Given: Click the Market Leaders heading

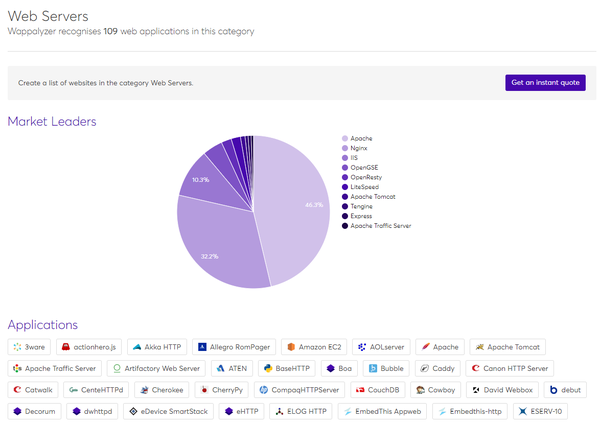Looking at the screenshot, I should (x=52, y=121).
